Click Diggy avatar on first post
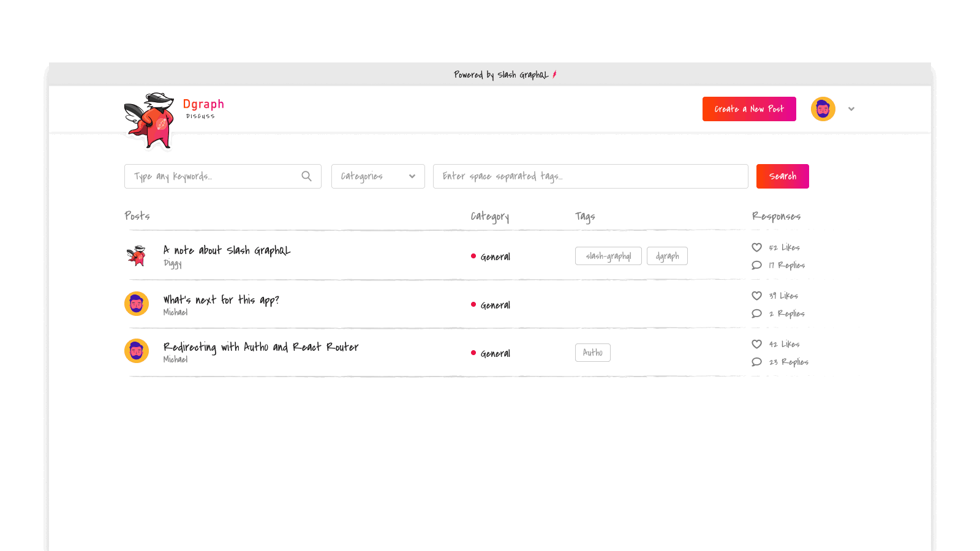This screenshot has height=551, width=980. [x=136, y=255]
